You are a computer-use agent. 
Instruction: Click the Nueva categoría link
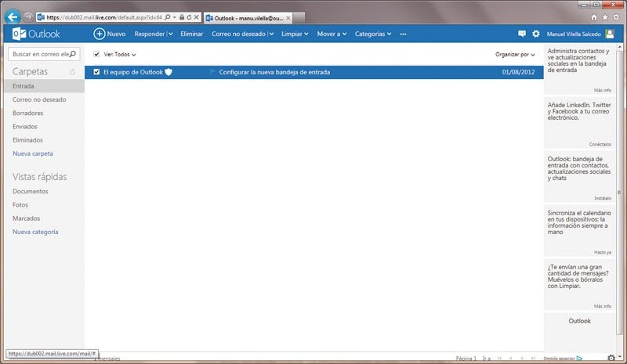click(35, 232)
